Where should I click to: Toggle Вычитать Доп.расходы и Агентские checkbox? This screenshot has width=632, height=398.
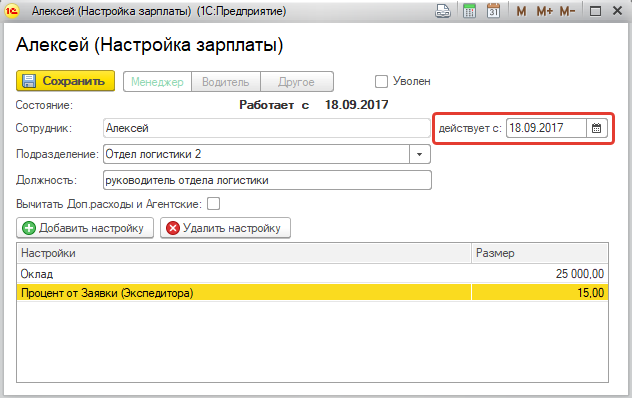[x=213, y=204]
